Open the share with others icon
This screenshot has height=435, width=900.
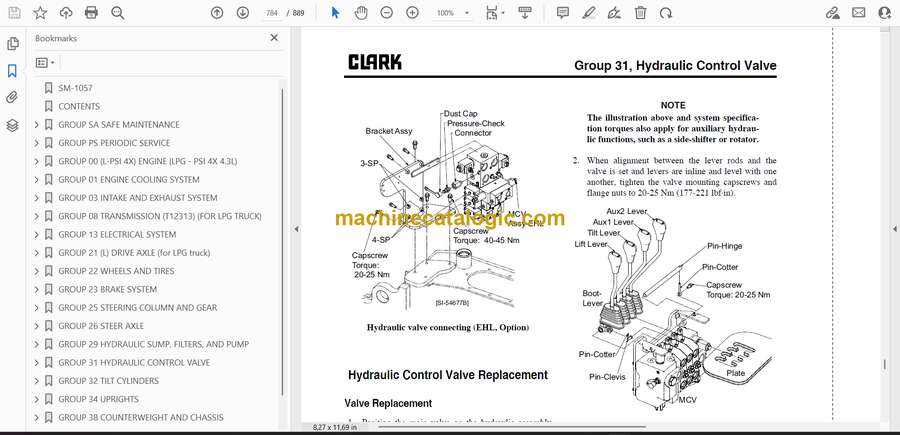pyautogui.click(x=885, y=13)
